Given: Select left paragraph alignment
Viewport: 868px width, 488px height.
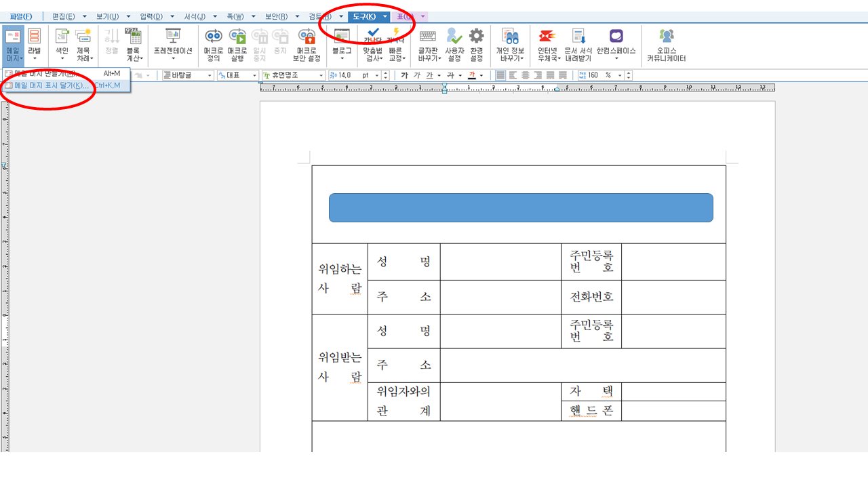Looking at the screenshot, I should coord(513,75).
